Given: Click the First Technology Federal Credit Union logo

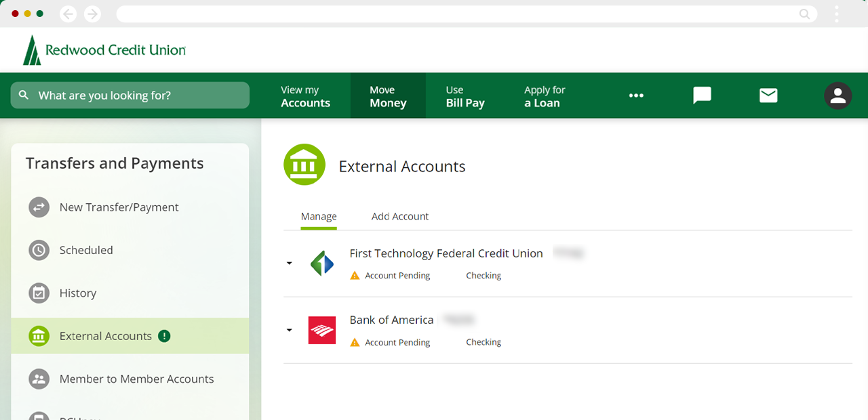Looking at the screenshot, I should tap(322, 264).
